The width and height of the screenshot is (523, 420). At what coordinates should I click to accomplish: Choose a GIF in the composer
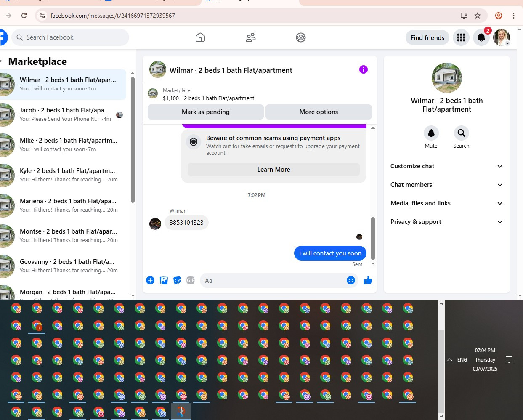[x=191, y=280]
